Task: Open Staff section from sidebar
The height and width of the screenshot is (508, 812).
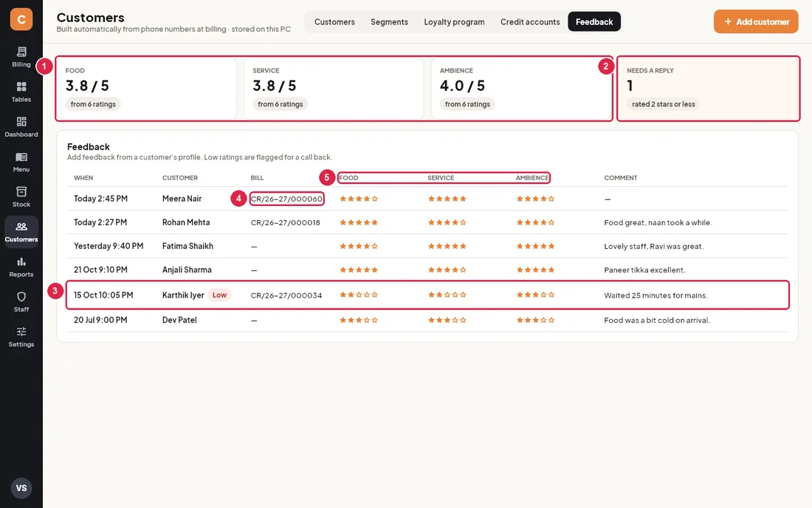Action: [x=21, y=302]
